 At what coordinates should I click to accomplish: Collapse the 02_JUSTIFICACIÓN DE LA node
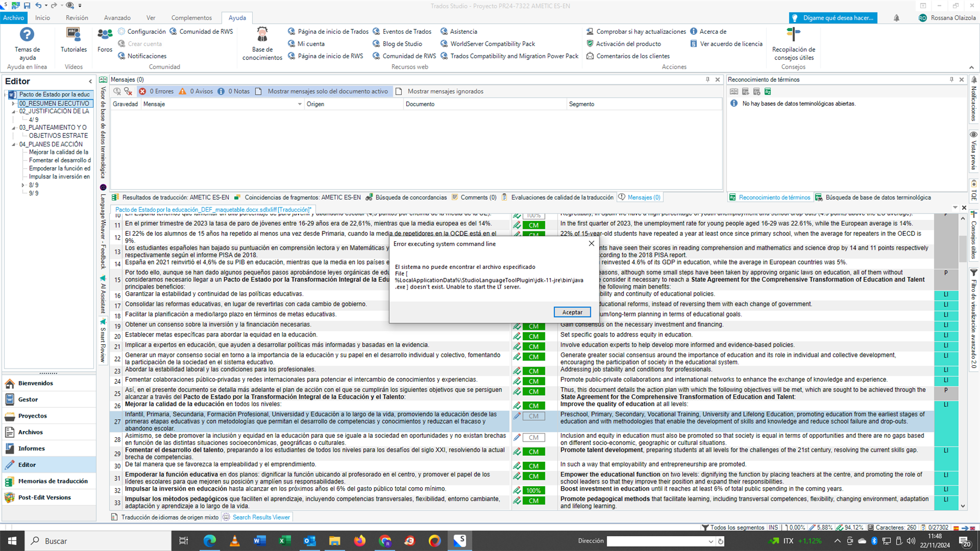coord(14,112)
